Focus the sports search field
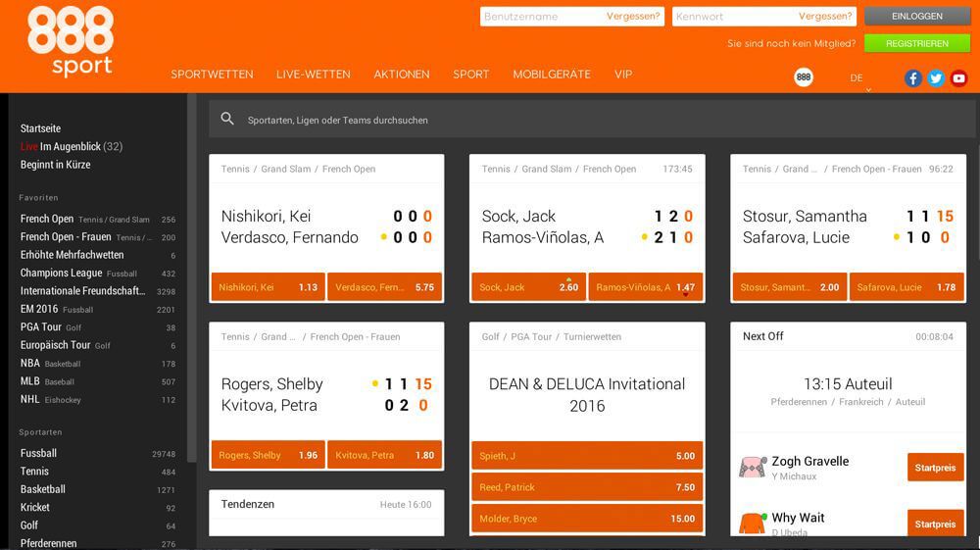 coord(592,120)
